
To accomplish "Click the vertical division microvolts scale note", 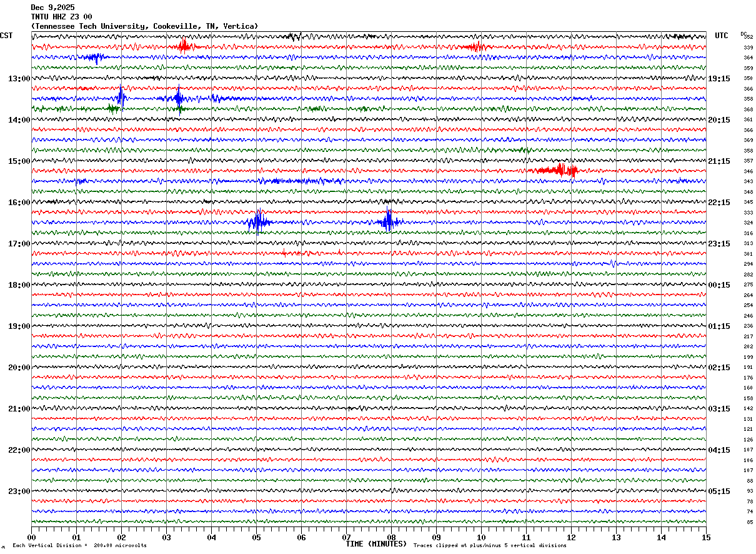I will (79, 546).
